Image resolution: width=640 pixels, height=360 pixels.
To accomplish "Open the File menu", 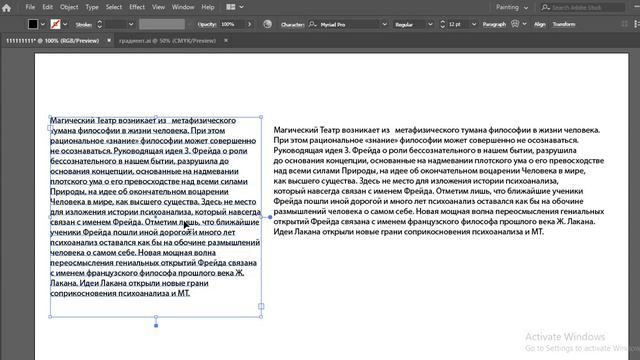I will click(x=30, y=7).
